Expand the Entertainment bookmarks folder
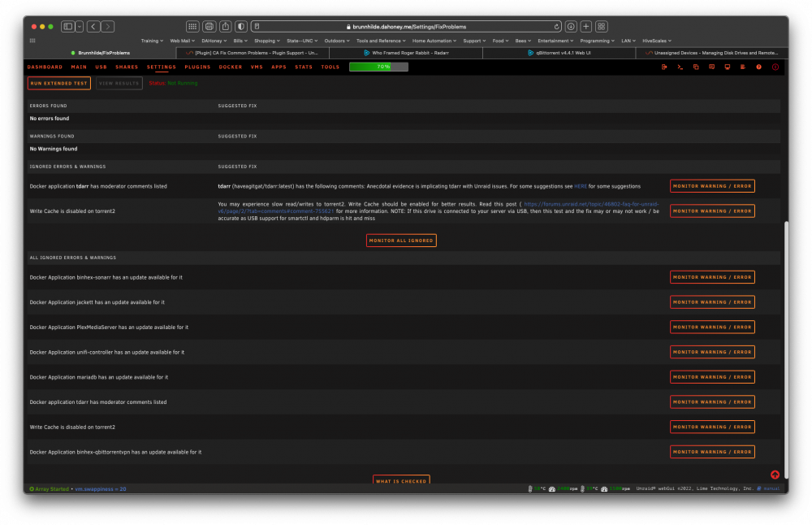Image resolution: width=812 pixels, height=525 pixels. pyautogui.click(x=555, y=41)
